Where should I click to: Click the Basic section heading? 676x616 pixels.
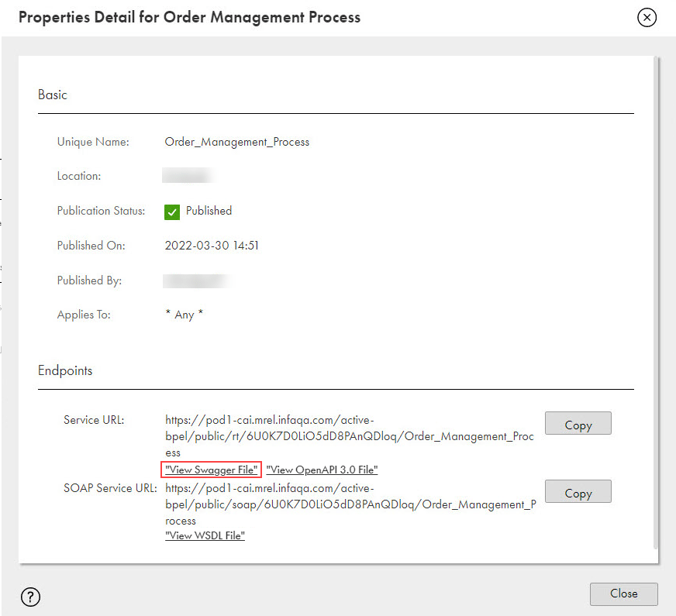click(53, 95)
